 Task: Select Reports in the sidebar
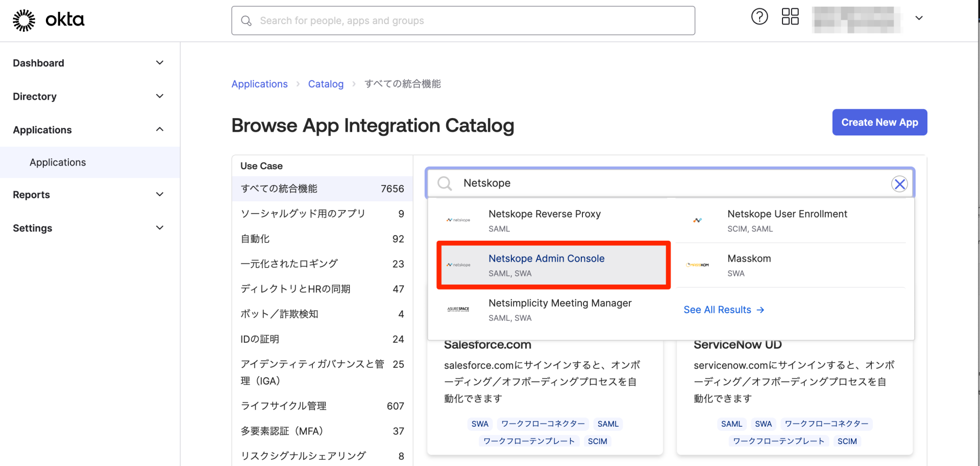pyautogui.click(x=31, y=195)
